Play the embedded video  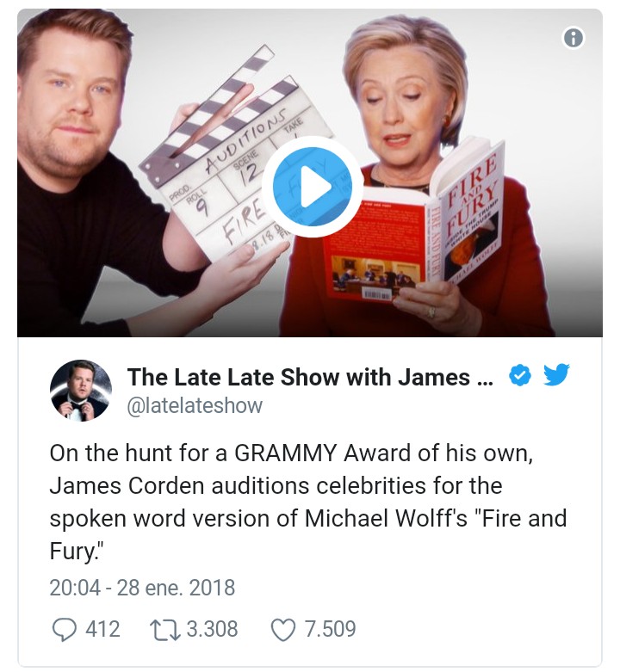(313, 187)
